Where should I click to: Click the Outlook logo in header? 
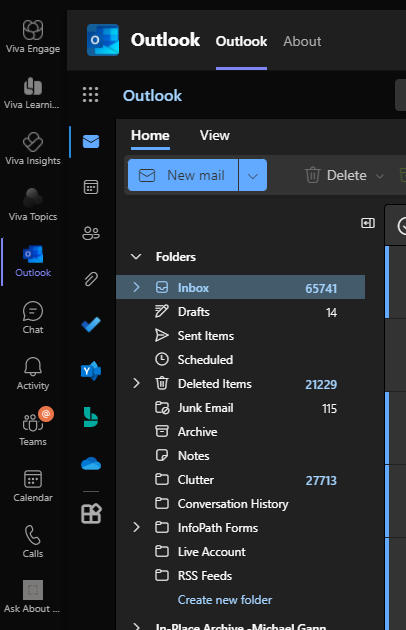[x=103, y=40]
